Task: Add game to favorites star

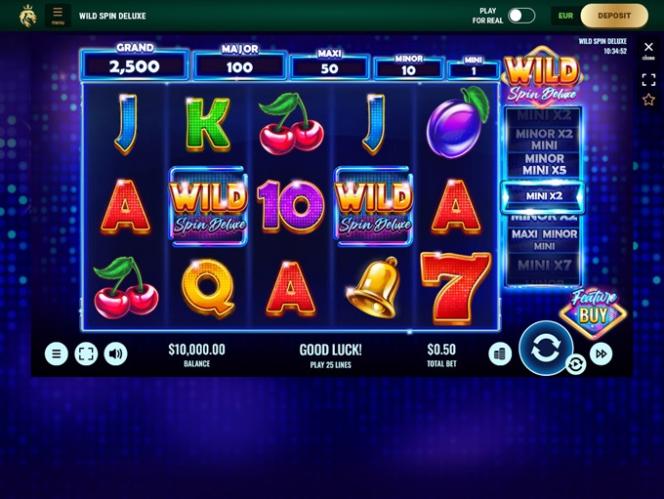Action: 648,100
